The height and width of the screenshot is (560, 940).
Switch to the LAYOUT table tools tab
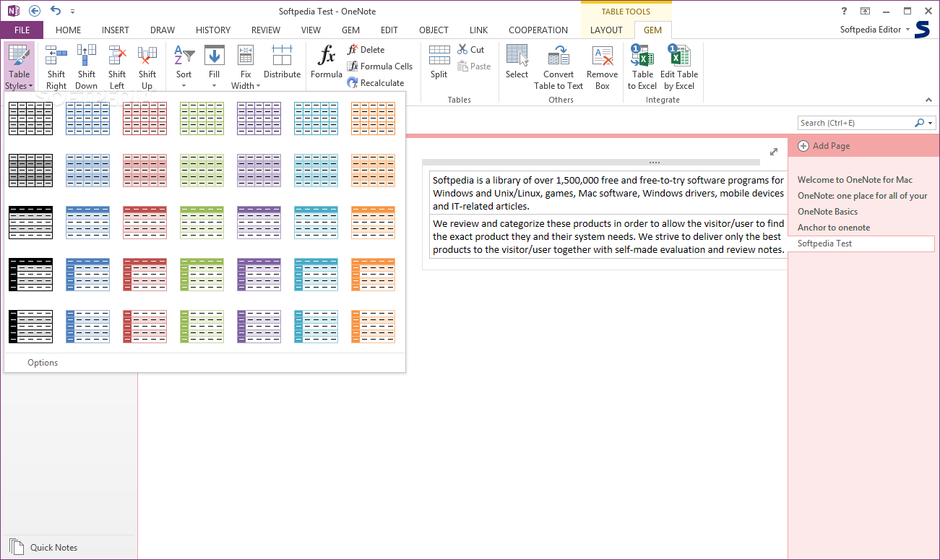[606, 30]
